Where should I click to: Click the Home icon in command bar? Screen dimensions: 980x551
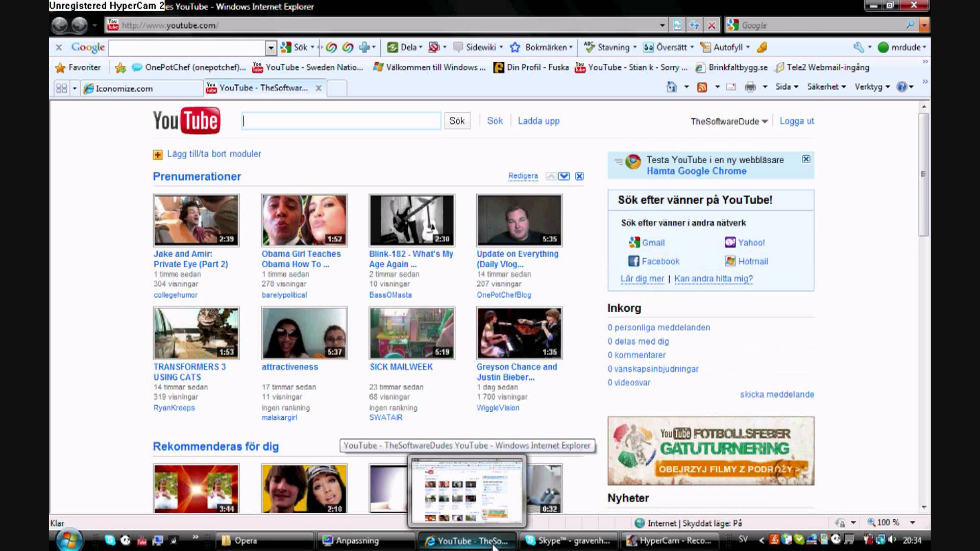pos(672,87)
